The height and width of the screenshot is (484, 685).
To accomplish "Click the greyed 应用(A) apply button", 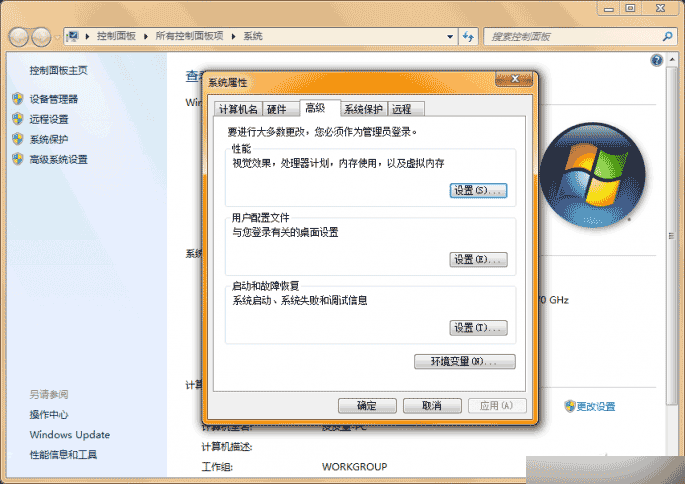I will (x=497, y=406).
